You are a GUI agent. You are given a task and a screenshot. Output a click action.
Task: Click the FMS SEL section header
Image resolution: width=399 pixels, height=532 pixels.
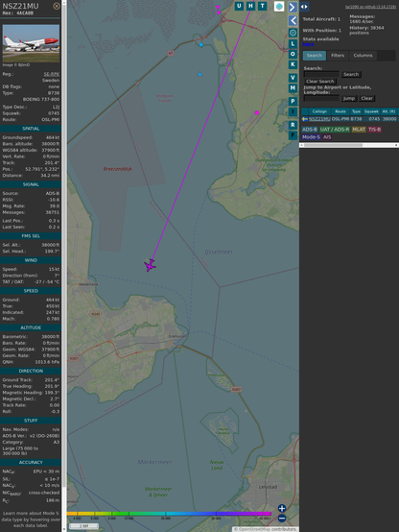click(31, 236)
